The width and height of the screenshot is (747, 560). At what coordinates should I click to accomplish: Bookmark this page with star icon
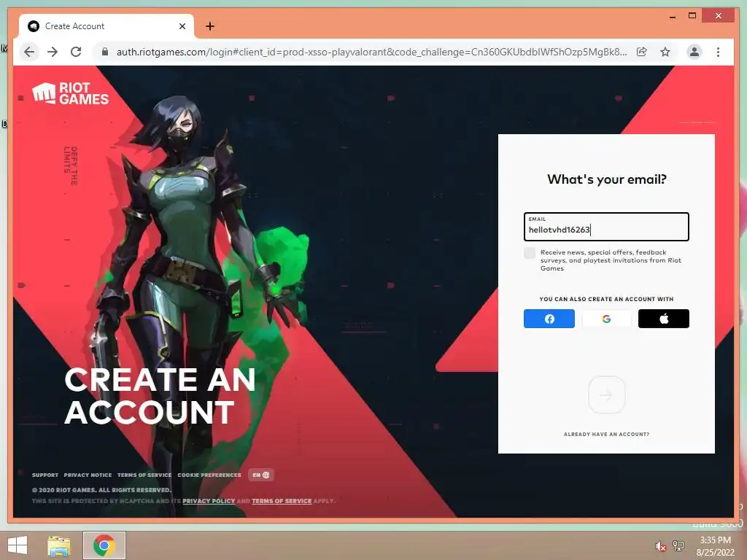(665, 52)
